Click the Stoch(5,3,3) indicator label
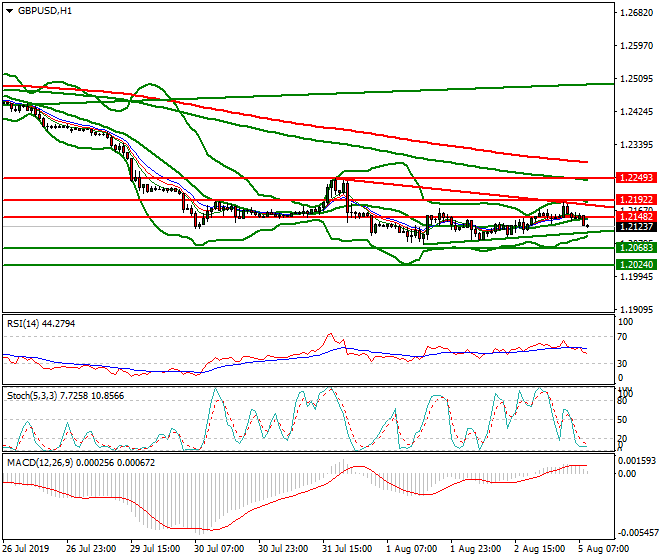This screenshot has height=560, width=660. pos(66,396)
